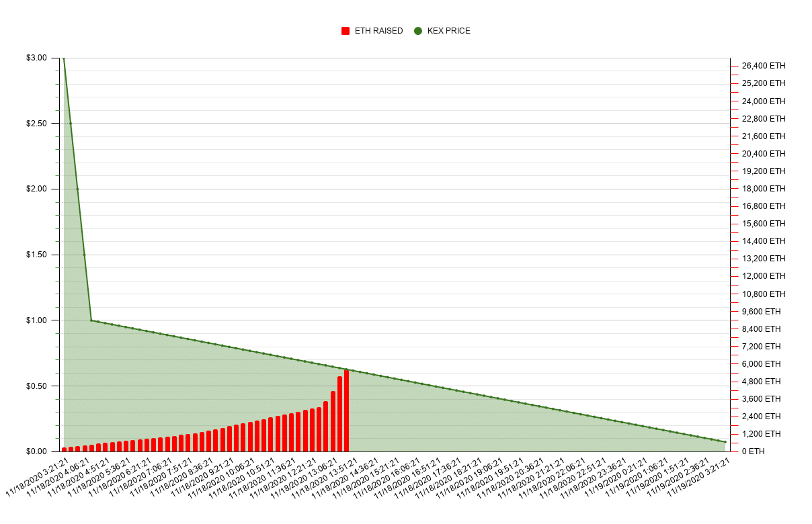Click the price data point at $1.50
Image resolution: width=812 pixels, height=524 pixels.
coord(85,255)
